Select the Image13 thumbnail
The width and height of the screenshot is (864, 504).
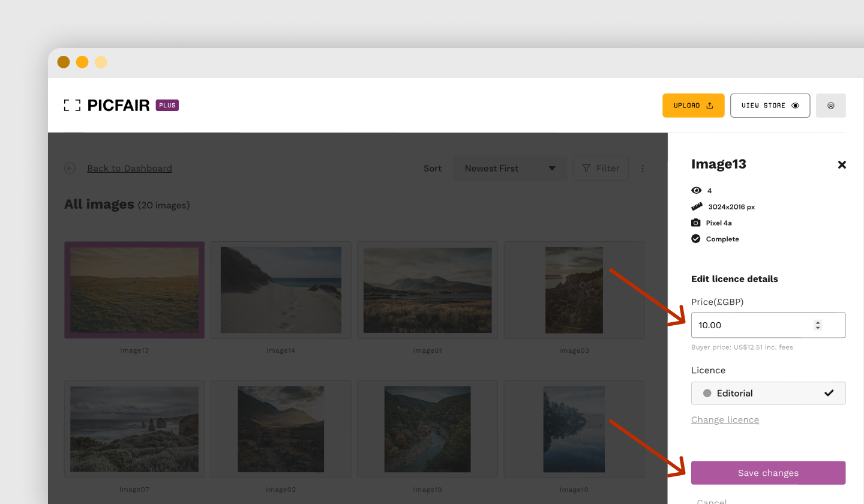pos(134,290)
